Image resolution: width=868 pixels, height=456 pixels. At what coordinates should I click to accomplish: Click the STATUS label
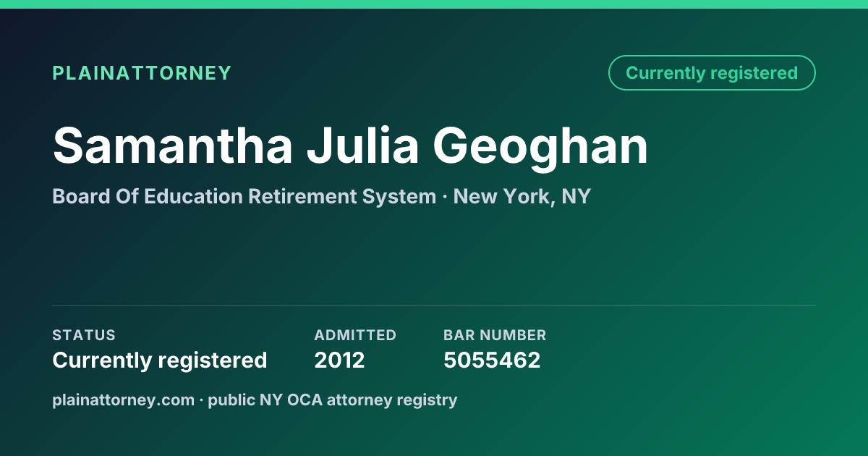[84, 335]
